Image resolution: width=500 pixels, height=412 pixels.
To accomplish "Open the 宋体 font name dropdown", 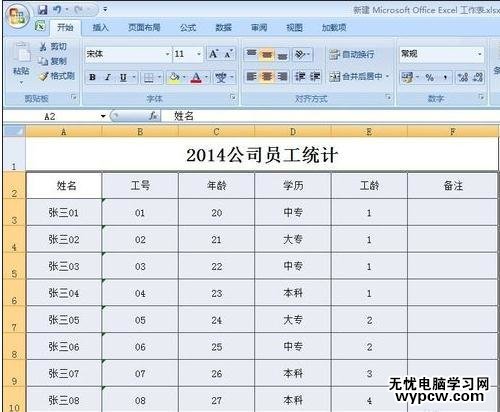I will tap(168, 54).
